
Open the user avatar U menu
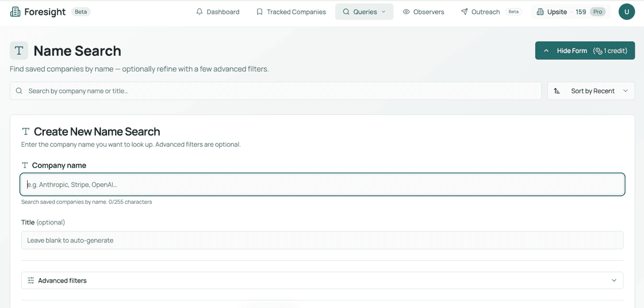click(x=626, y=12)
